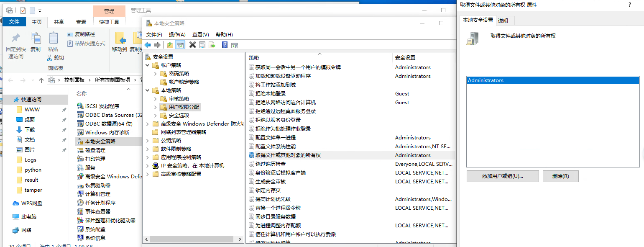644x247 pixels.
Task: Select Administrators entry in properties list
Action: click(x=553, y=80)
